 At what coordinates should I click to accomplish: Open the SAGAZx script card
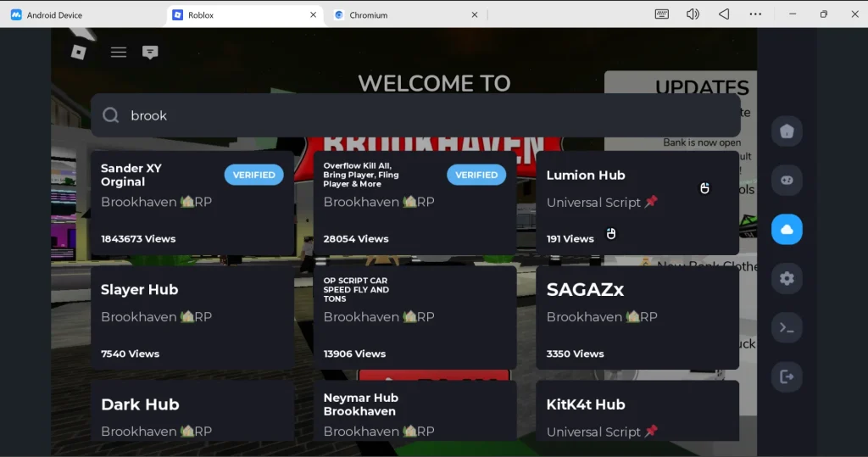tap(637, 318)
